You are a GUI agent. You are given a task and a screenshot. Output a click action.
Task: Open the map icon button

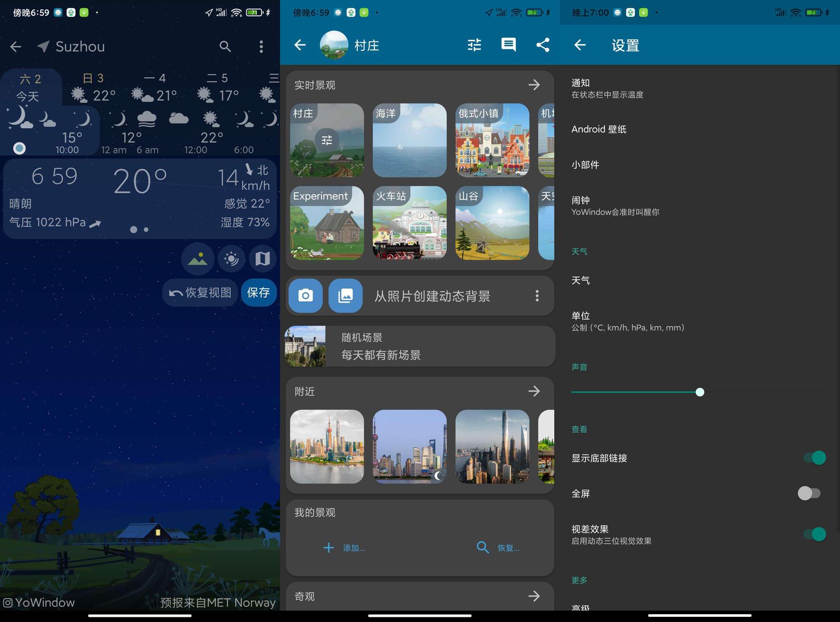pos(262,258)
